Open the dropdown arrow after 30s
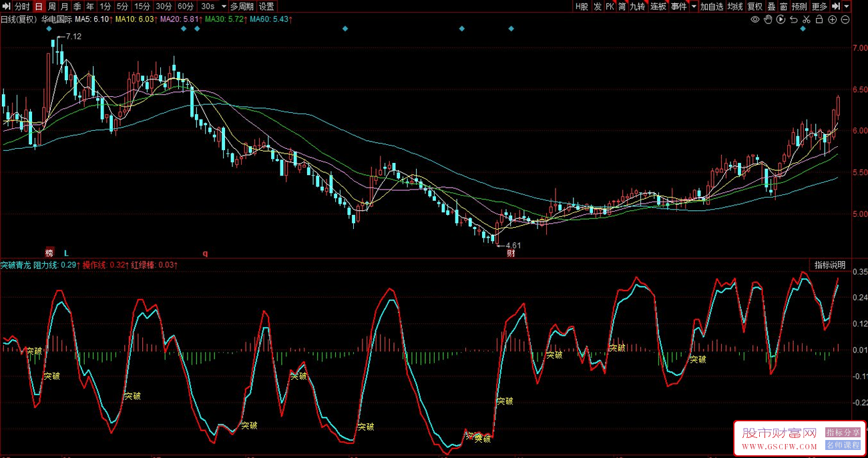This screenshot has height=458, width=868. 223,6
